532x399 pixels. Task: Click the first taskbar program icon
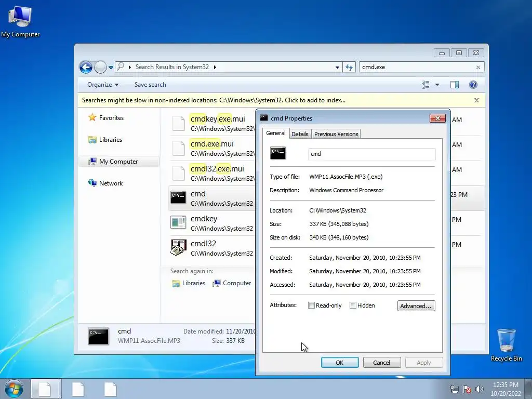pos(45,389)
